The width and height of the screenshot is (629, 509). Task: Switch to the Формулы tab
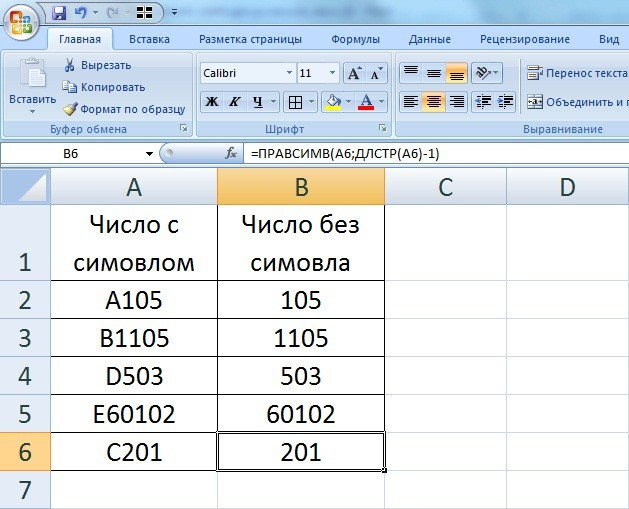coord(355,39)
